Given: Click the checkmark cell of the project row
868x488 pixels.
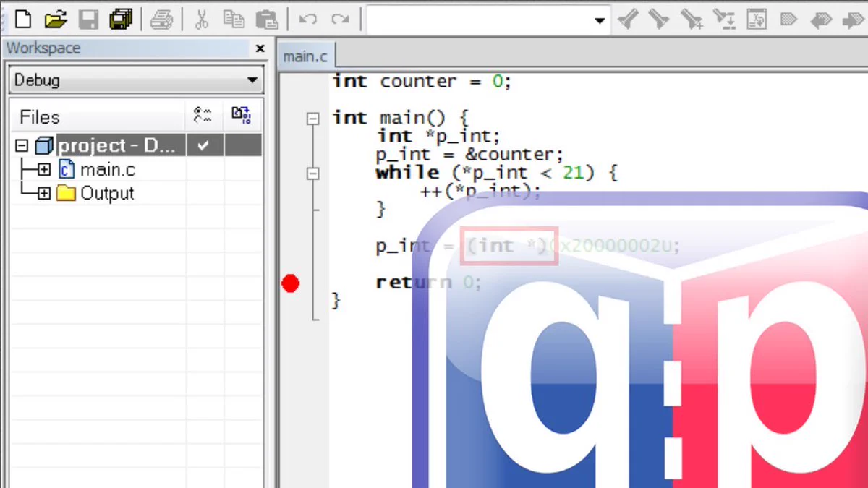Looking at the screenshot, I should pyautogui.click(x=205, y=145).
